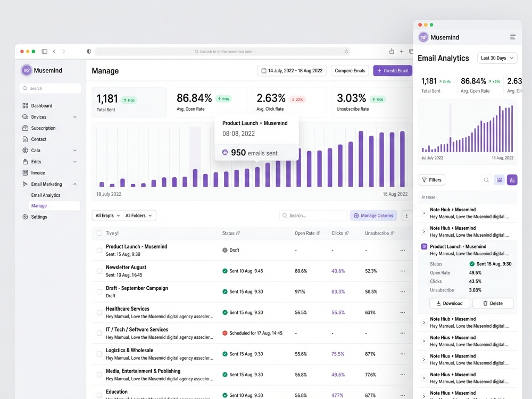Select Email Analytics submenu item

coord(46,195)
